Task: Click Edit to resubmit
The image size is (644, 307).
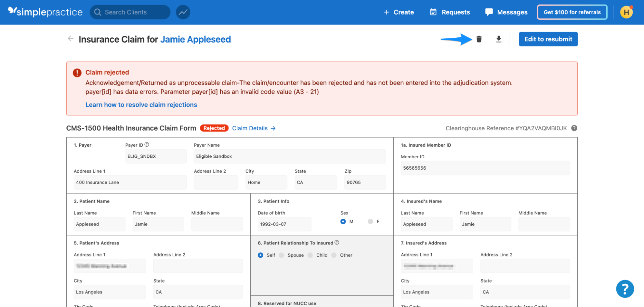Action: tap(548, 39)
